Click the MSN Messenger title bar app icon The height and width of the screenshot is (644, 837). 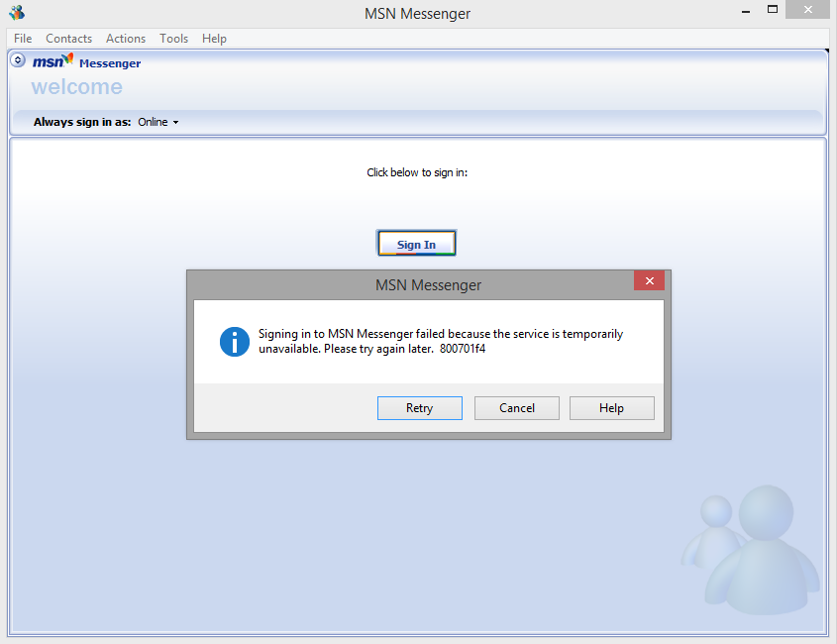point(17,12)
